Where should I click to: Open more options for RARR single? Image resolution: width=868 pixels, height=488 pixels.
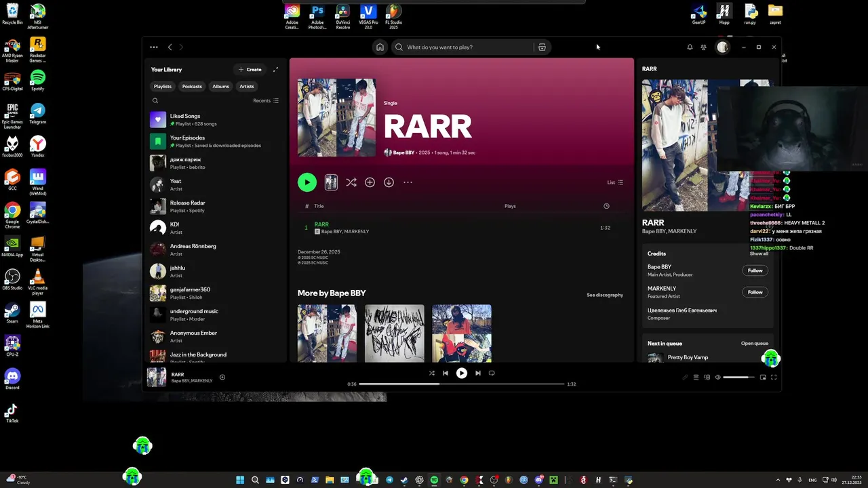point(408,182)
